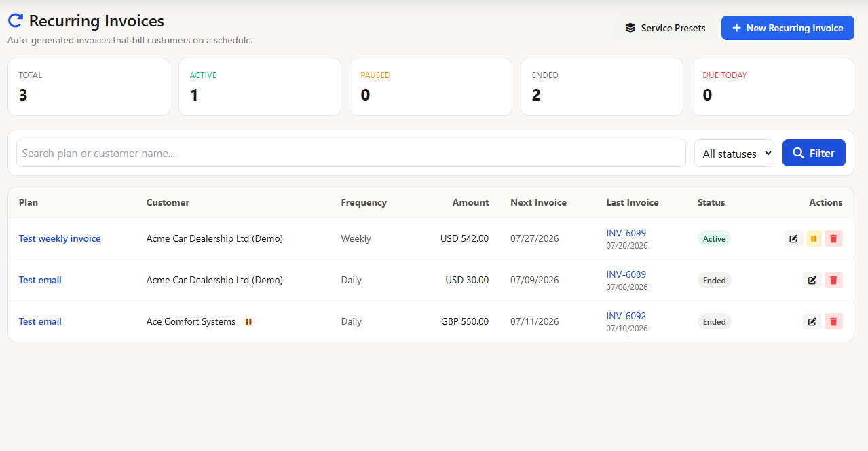This screenshot has height=451, width=868.
Task: Open the Test email plan billed USD 30.00
Action: pyautogui.click(x=40, y=280)
